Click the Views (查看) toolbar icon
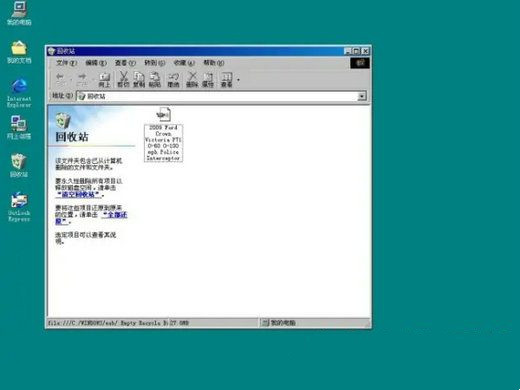520x390 pixels. (227, 80)
